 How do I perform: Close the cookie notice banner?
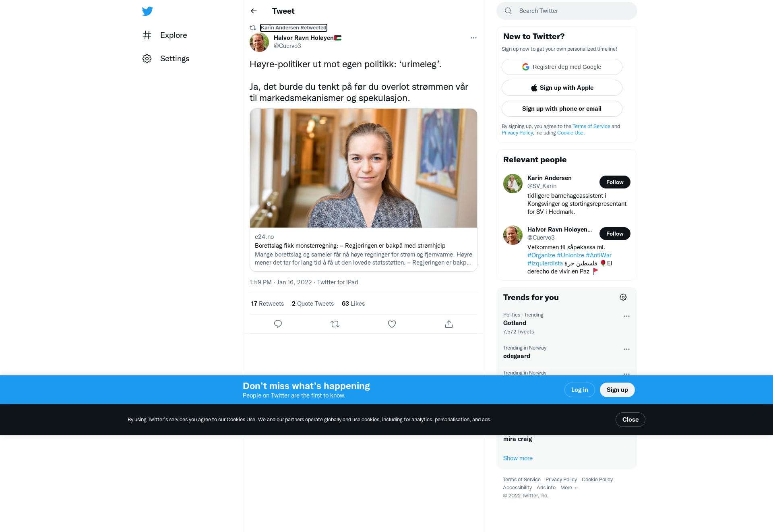point(630,420)
